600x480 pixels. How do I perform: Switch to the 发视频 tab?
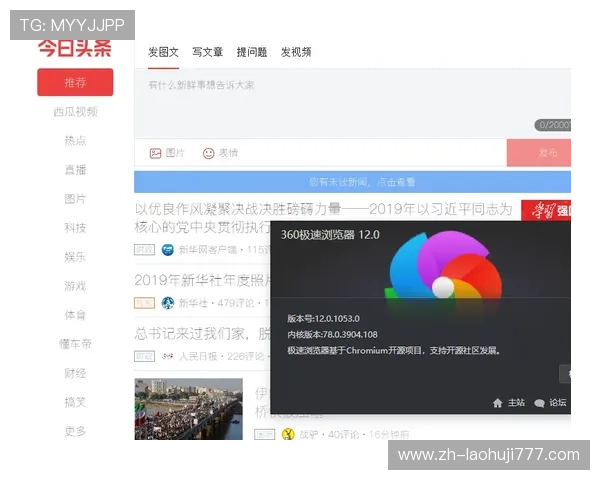tap(296, 52)
